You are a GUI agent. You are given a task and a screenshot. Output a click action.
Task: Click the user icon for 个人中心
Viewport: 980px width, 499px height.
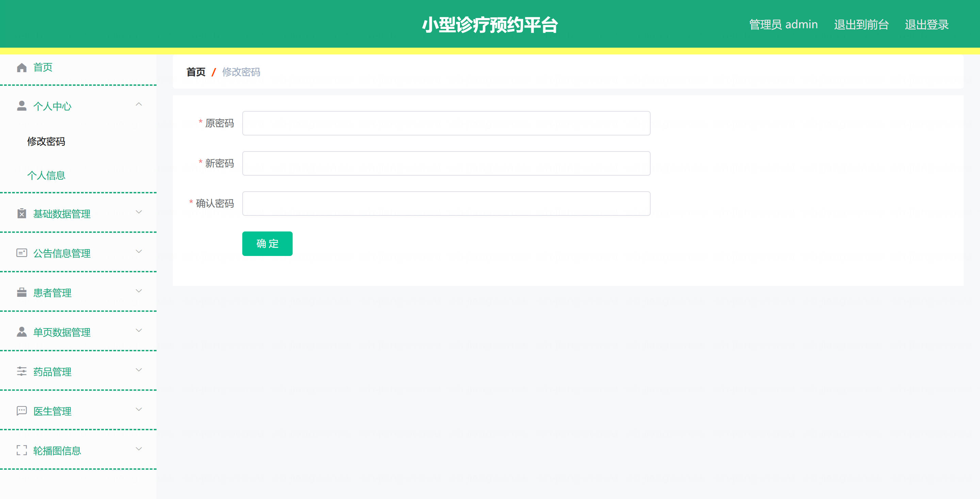(x=22, y=106)
